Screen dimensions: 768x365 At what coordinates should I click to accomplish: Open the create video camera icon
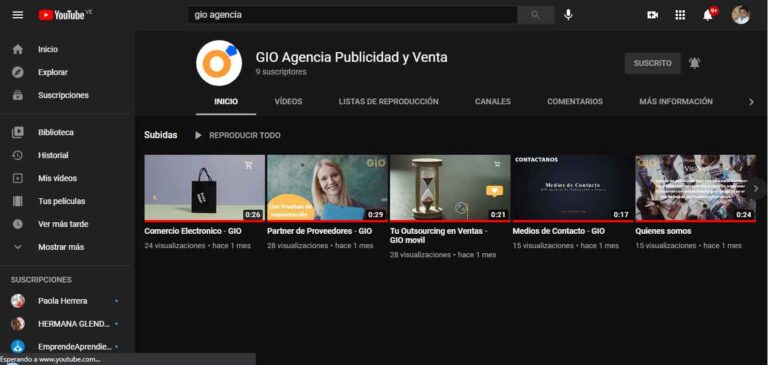coord(652,15)
